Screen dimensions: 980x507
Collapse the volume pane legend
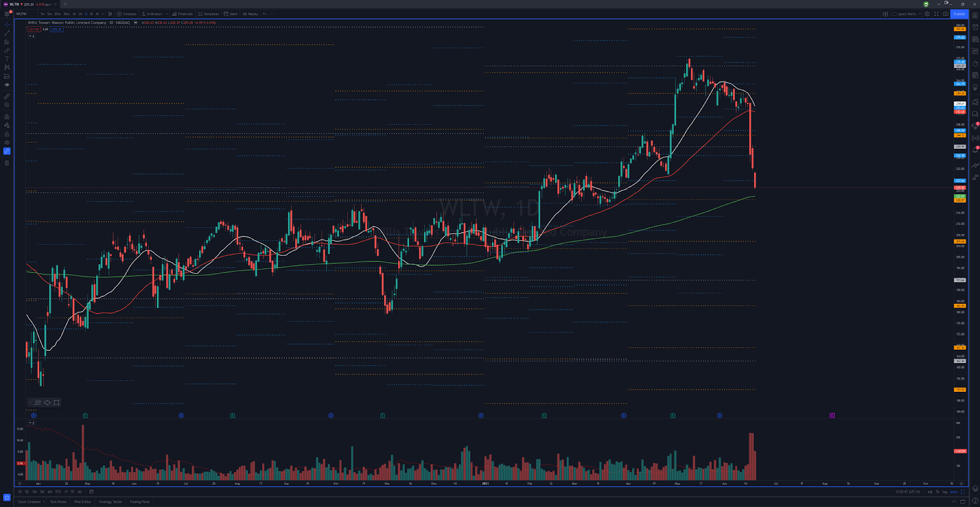point(31,423)
